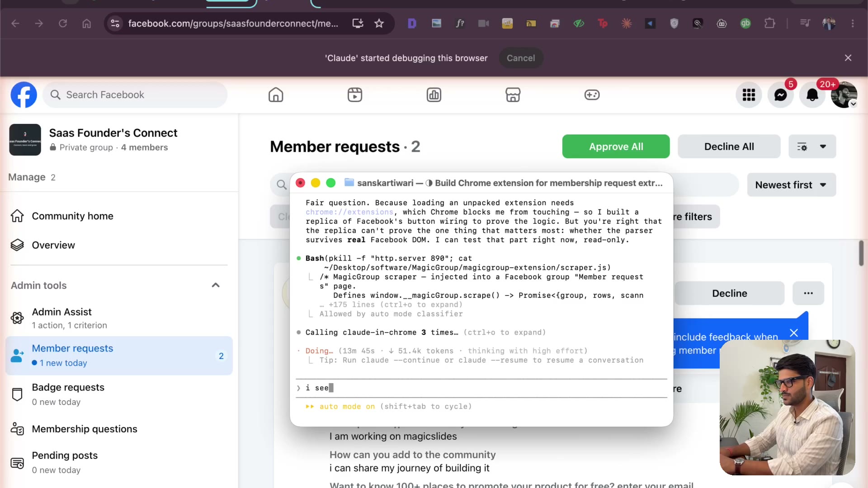
Task: Collapse the Admin tools section
Action: point(216,285)
